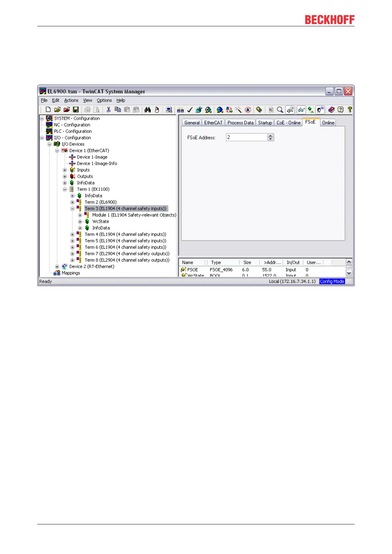
Task: Click the boxed question mark Help icon
Action: (x=341, y=110)
